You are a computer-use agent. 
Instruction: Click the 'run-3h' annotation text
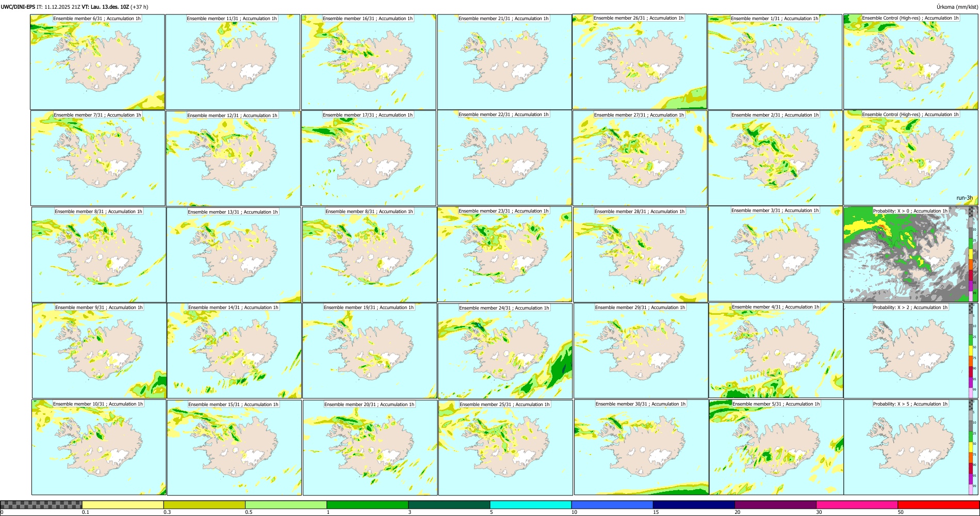click(x=965, y=198)
